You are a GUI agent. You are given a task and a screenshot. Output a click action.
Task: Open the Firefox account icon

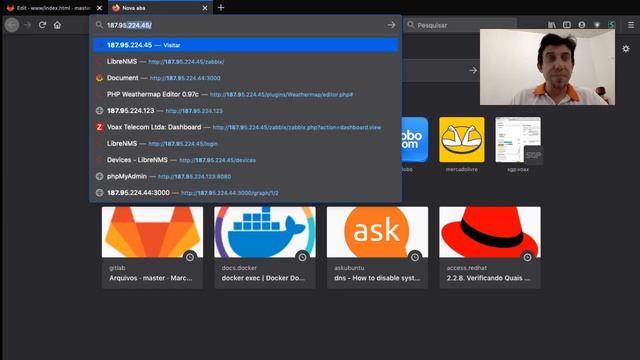[x=582, y=25]
